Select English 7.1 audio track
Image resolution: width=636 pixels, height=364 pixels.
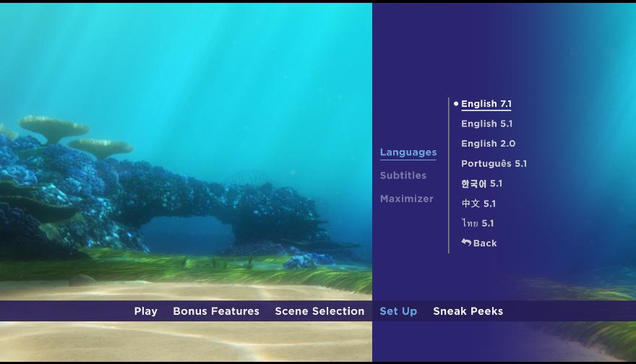486,104
